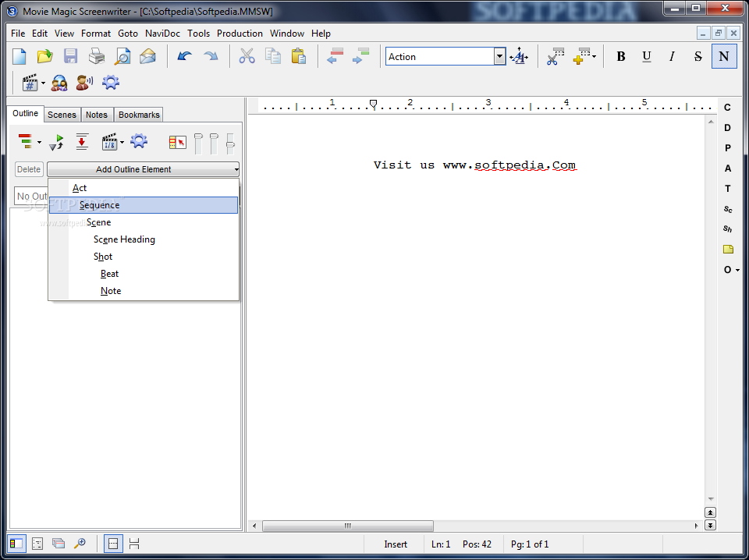Image resolution: width=749 pixels, height=560 pixels.
Task: Toggle the outline view icon in status bar
Action: [x=37, y=544]
